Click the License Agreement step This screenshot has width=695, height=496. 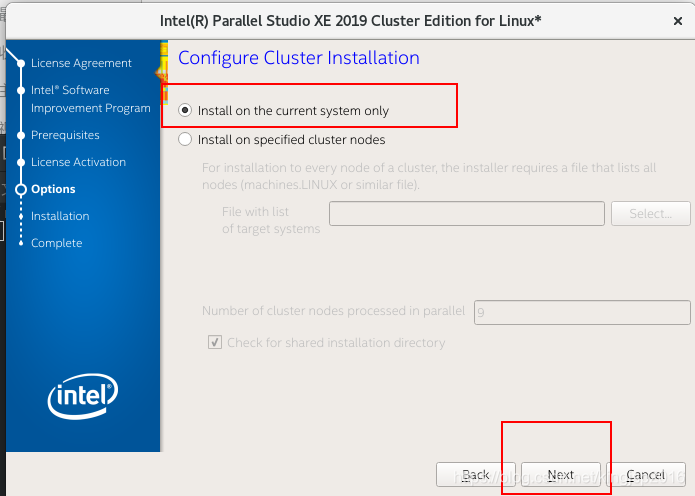81,63
